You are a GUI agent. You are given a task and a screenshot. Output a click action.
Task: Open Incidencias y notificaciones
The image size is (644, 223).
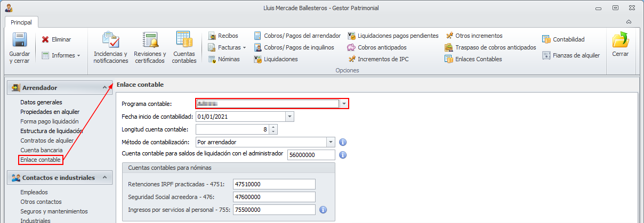(110, 40)
